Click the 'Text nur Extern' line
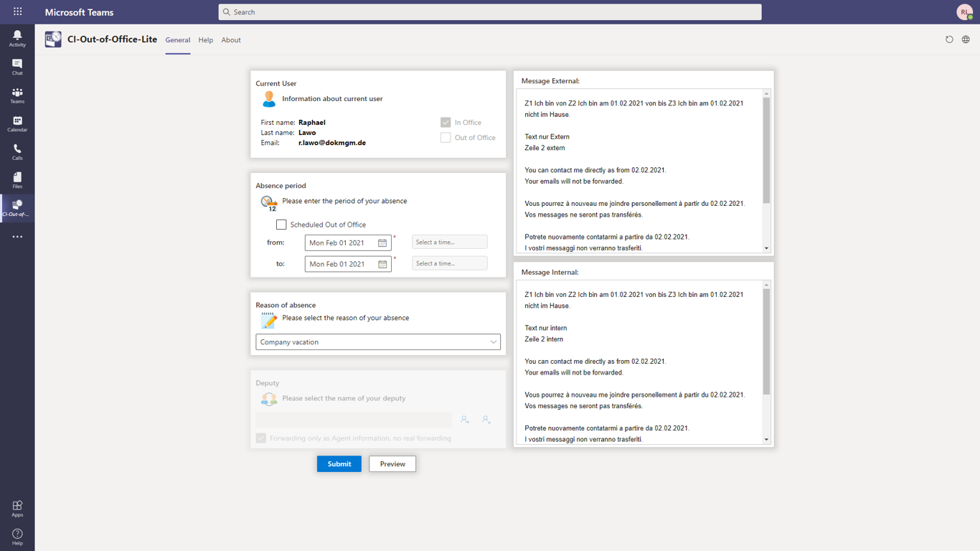980x551 pixels. point(547,137)
